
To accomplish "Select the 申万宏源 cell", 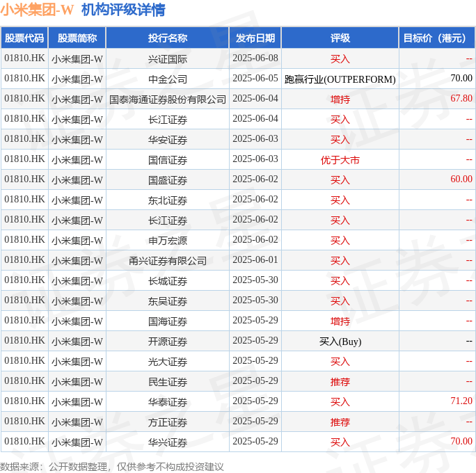I will click(168, 241).
